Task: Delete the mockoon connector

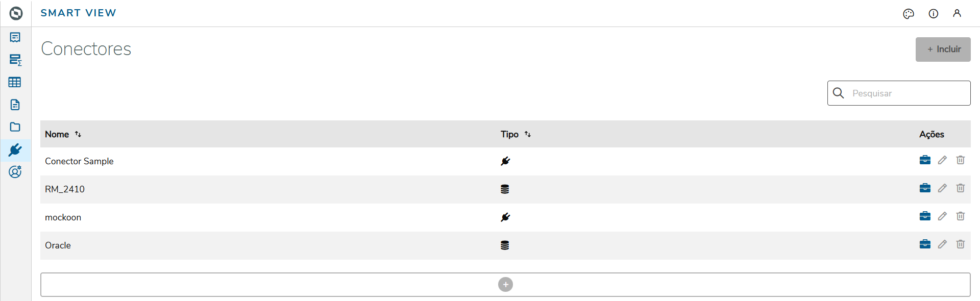Action: pos(961,216)
